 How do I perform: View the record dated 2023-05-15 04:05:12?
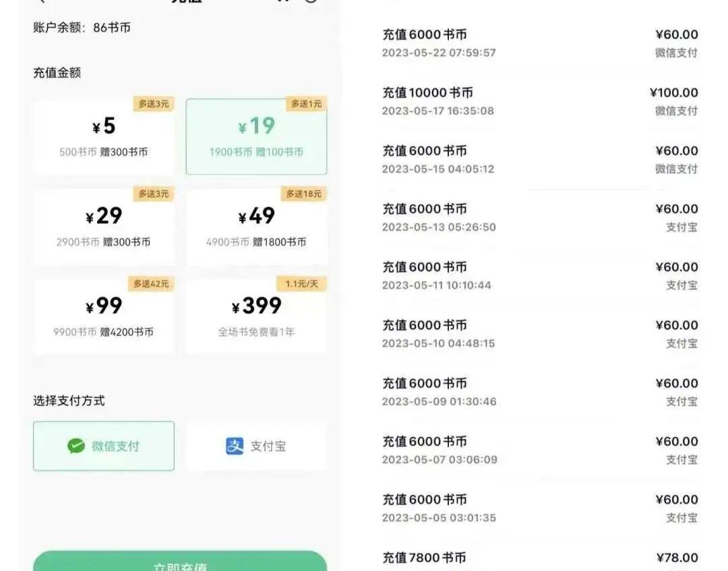click(x=539, y=159)
